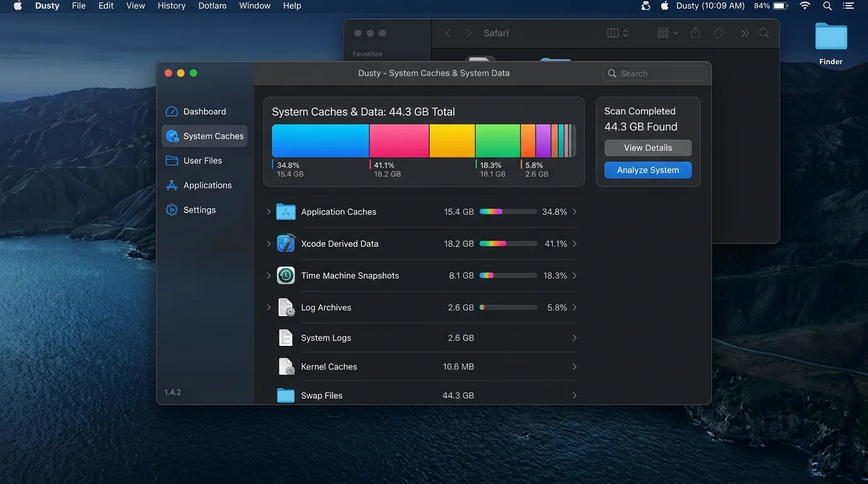
Task: Click the tag icon in Finder toolbar
Action: tap(718, 33)
